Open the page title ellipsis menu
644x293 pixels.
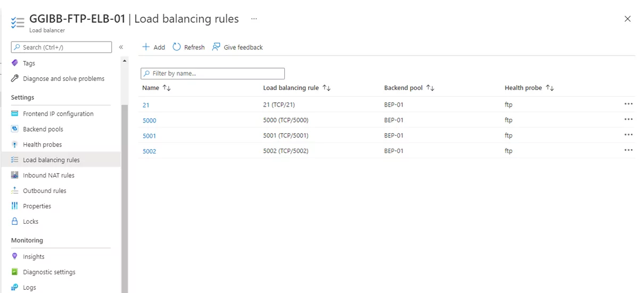pos(254,19)
